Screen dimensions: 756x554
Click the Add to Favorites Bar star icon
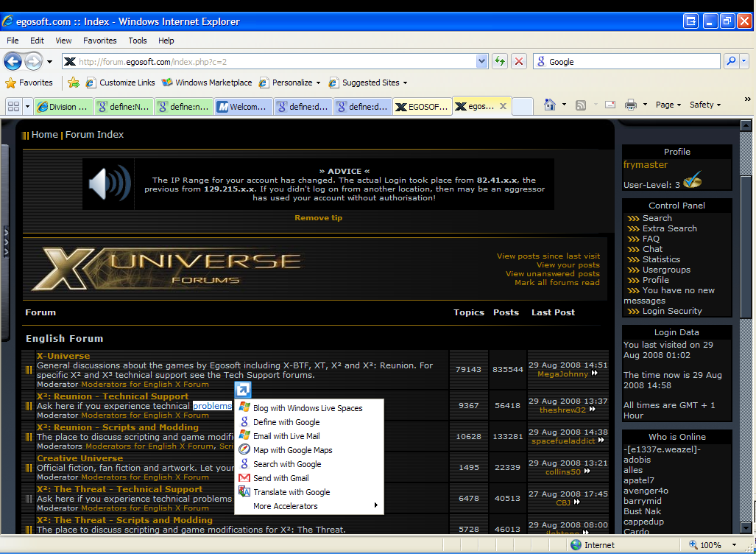point(74,83)
